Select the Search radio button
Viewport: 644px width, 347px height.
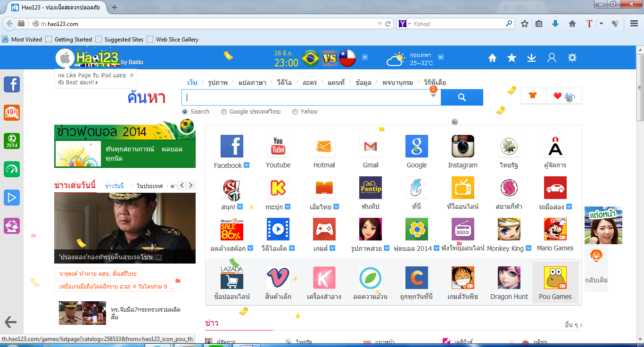185,112
